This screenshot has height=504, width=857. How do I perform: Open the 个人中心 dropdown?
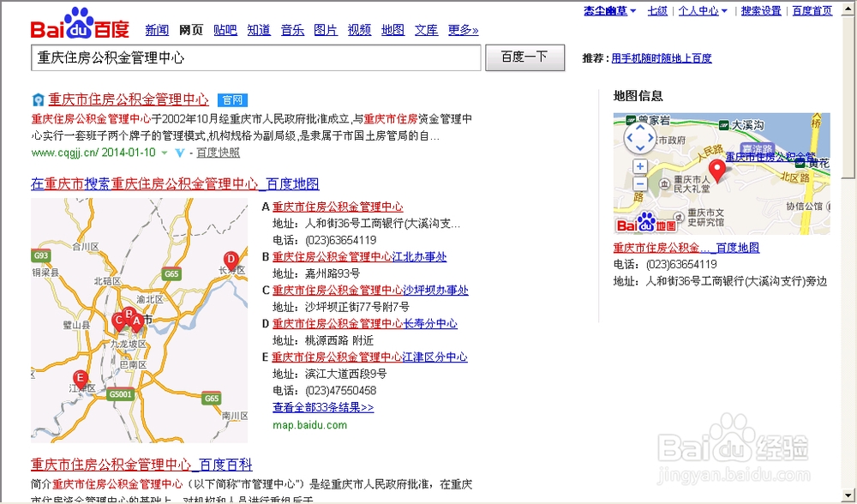point(703,11)
